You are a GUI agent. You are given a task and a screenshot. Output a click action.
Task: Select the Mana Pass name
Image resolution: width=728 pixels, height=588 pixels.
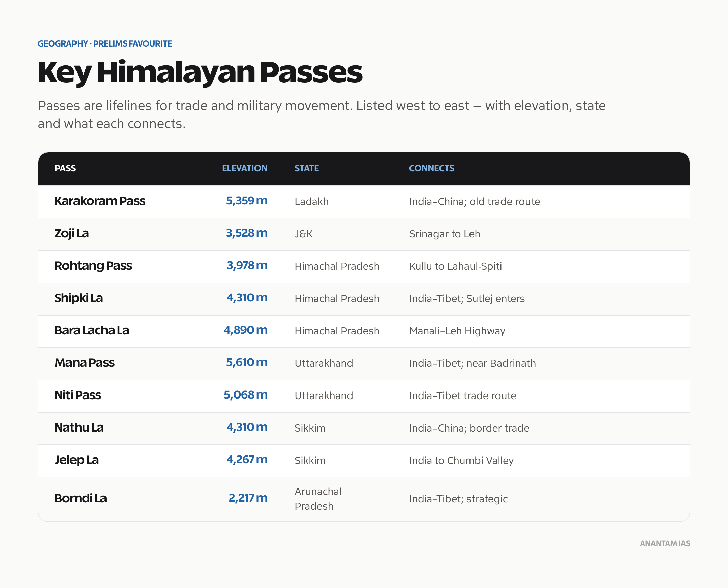84,363
